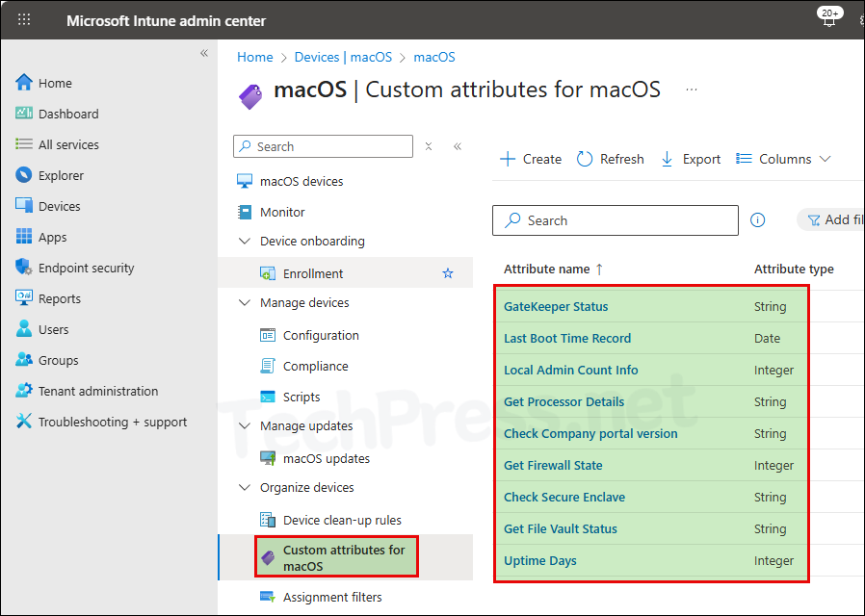865x616 pixels.
Task: Open the notifications bell showing 20+
Action: point(828,17)
